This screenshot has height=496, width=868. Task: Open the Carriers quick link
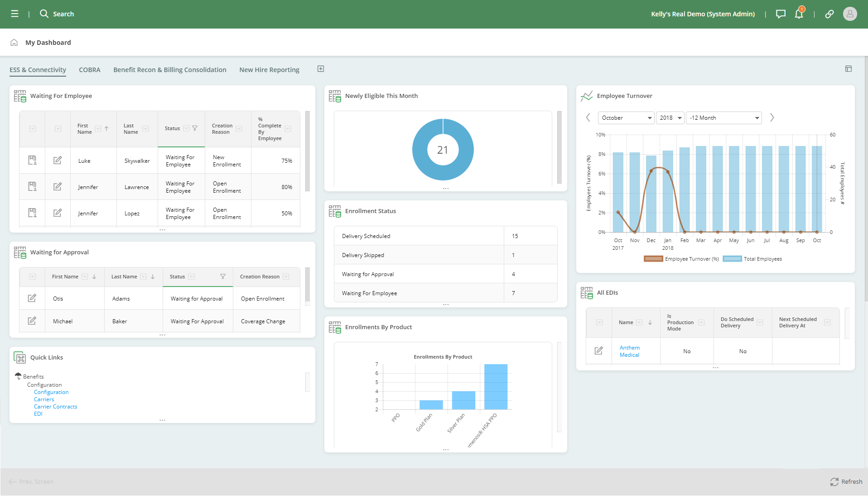pyautogui.click(x=44, y=399)
